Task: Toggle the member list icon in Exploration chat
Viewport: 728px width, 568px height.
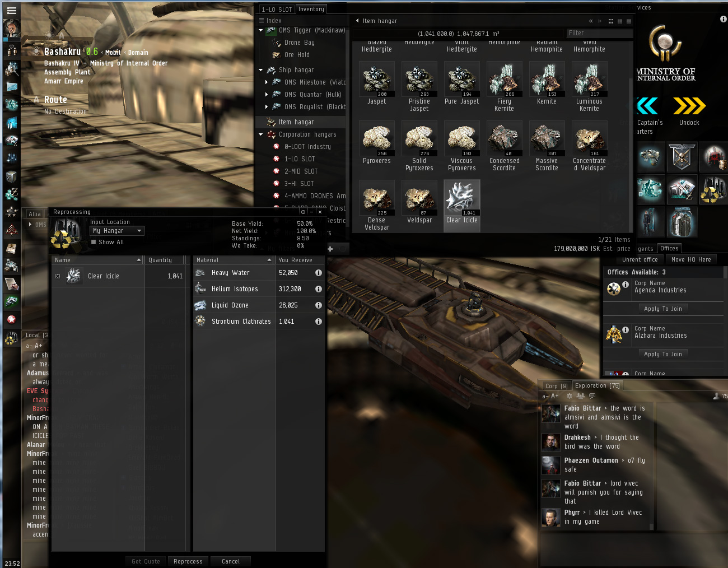Action: click(x=581, y=396)
